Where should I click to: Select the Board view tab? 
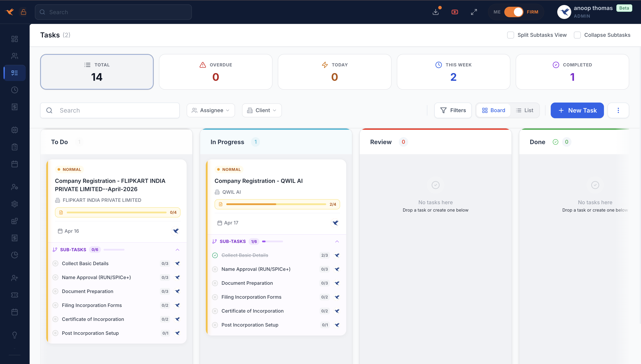493,110
